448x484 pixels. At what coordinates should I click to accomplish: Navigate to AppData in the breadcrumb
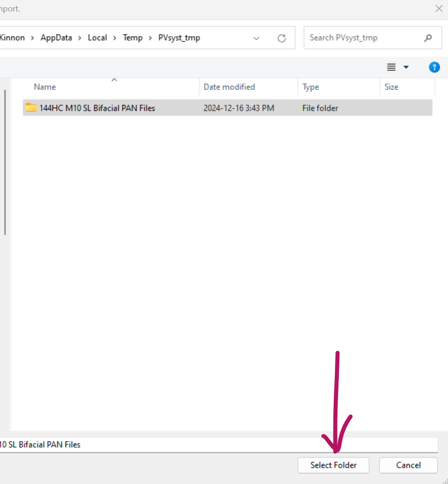pyautogui.click(x=56, y=37)
